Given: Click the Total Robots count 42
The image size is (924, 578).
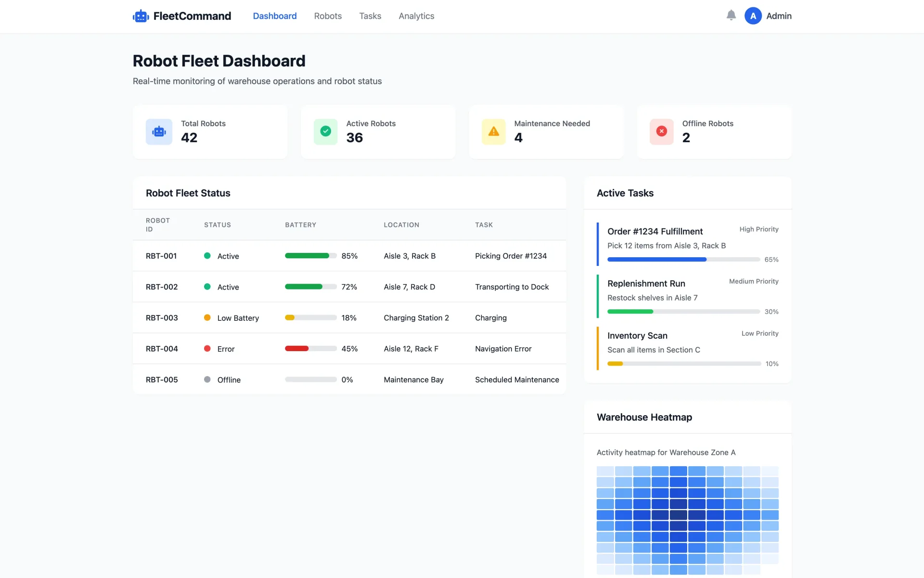Looking at the screenshot, I should click(189, 138).
